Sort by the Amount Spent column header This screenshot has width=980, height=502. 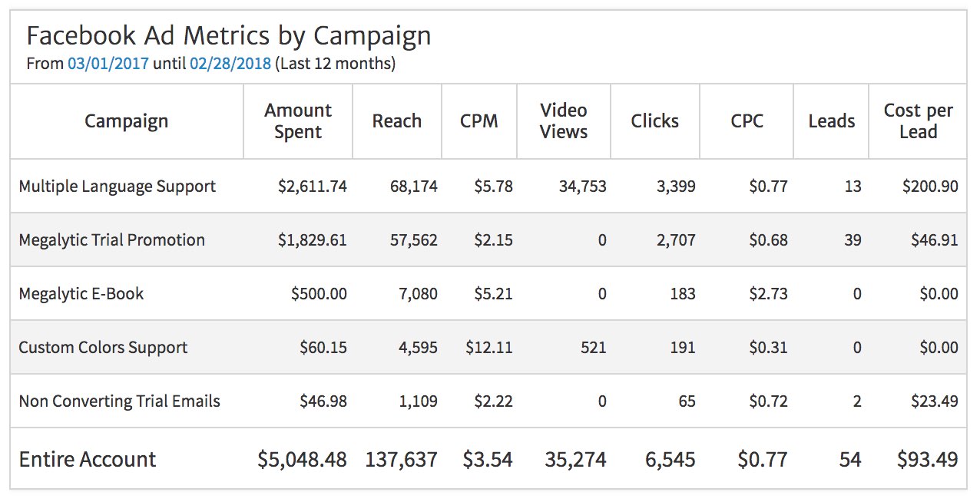pos(298,121)
